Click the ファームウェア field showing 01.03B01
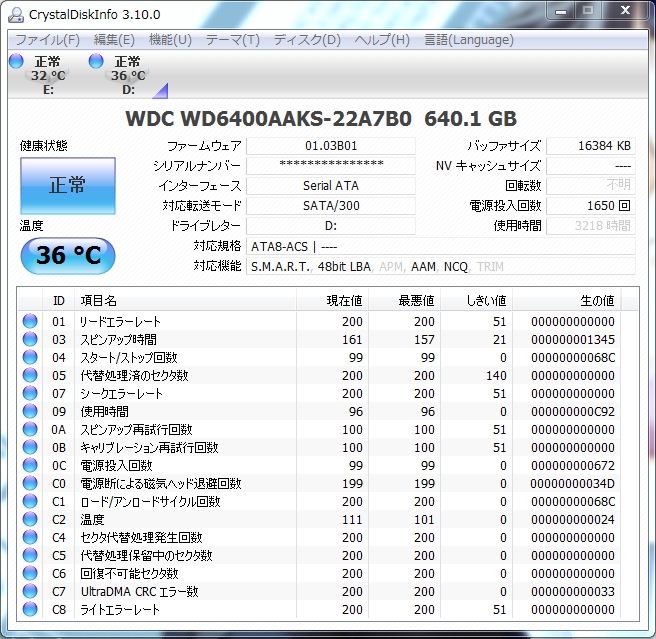The image size is (656, 639). pos(331,146)
